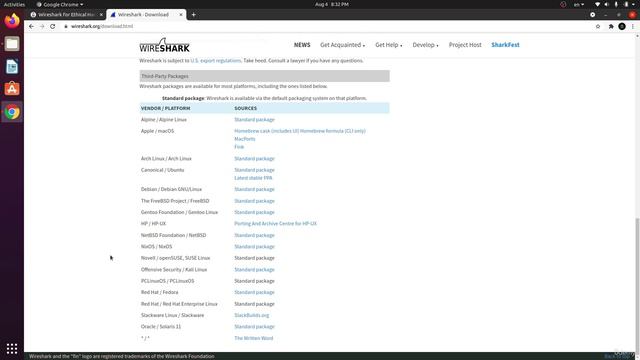Click the address bar URL field

click(327, 26)
